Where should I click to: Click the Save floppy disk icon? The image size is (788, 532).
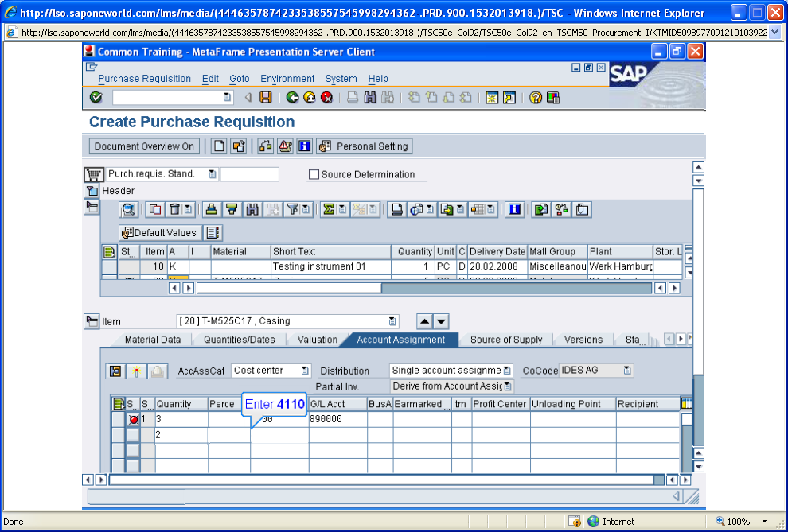coord(265,97)
